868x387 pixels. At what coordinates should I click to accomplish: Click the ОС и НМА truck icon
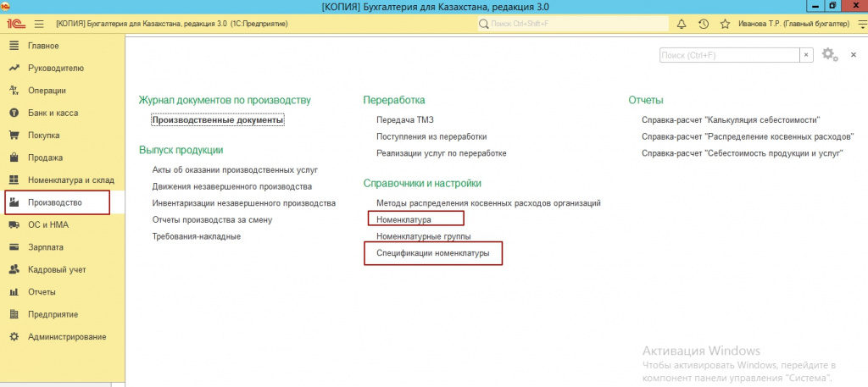pos(15,225)
